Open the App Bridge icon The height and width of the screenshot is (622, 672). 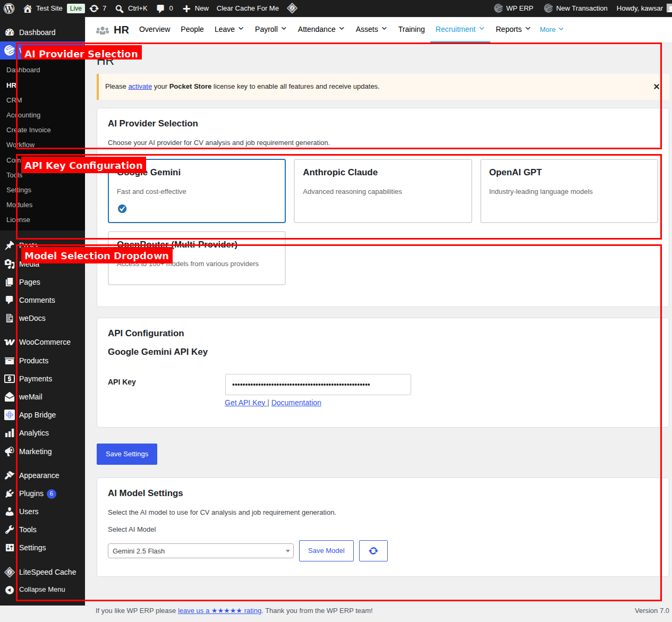click(x=10, y=415)
